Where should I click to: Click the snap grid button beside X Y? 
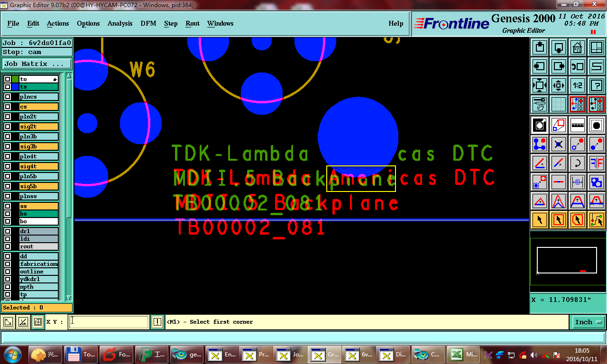(x=37, y=322)
